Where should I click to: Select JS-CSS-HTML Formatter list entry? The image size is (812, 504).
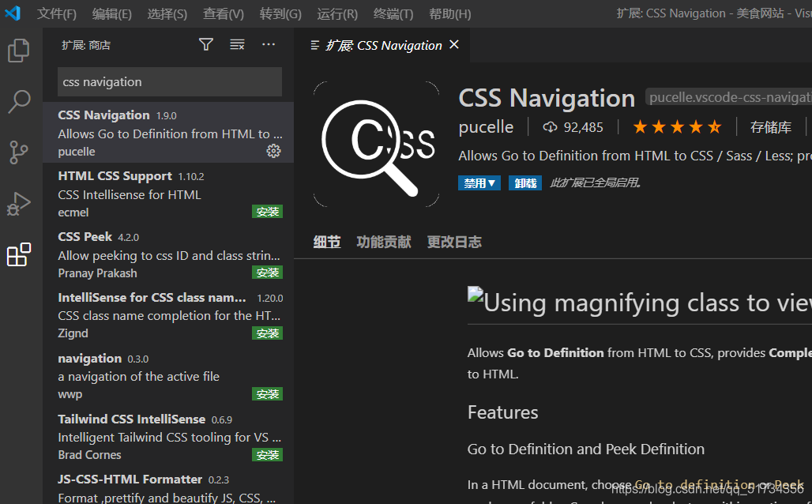(168, 485)
